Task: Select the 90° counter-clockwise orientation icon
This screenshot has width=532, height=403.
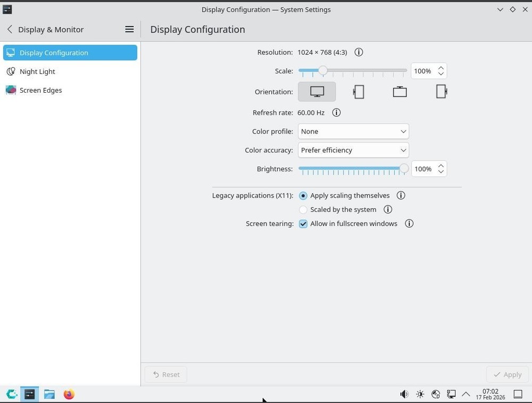Action: [441, 92]
